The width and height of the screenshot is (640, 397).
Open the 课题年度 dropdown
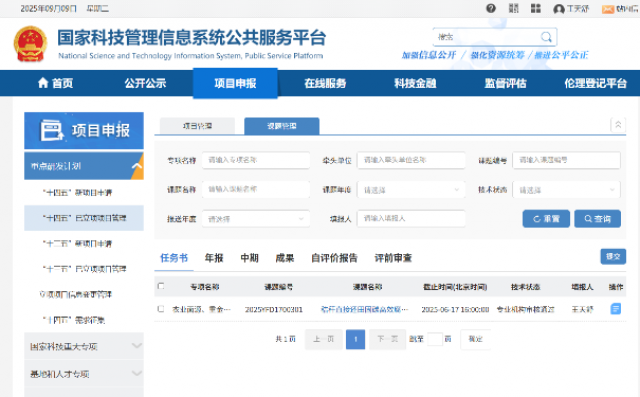411,190
